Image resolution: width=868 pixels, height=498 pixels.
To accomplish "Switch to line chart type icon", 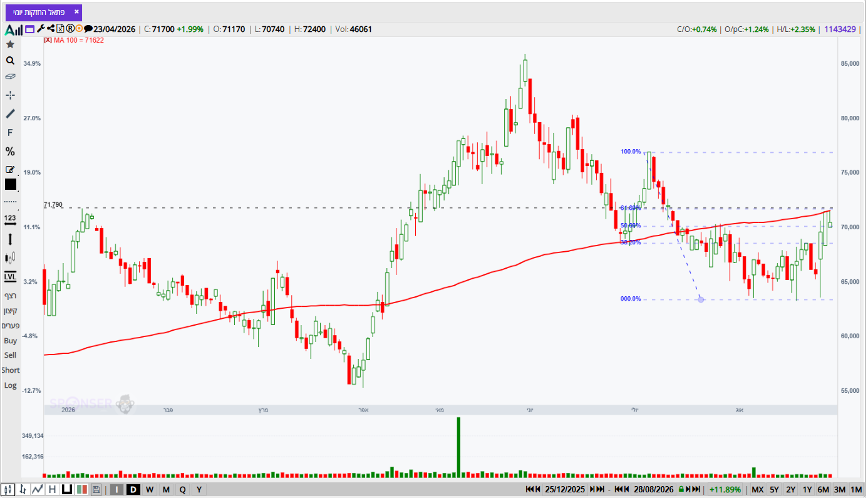I will (x=38, y=489).
